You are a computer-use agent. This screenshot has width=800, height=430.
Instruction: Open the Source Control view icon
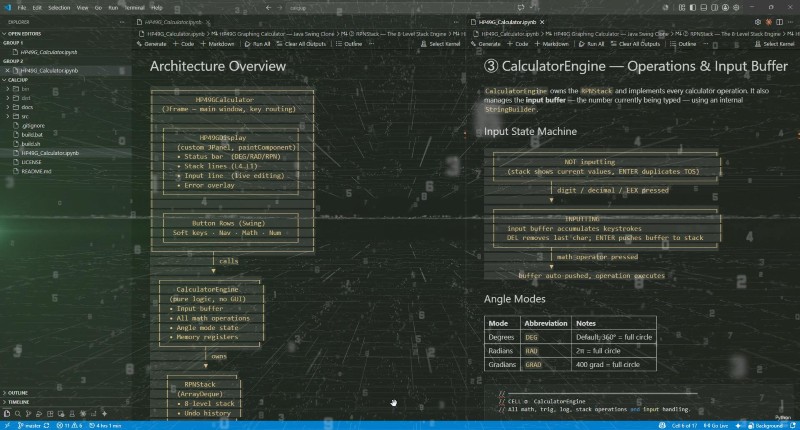[x=28, y=414]
